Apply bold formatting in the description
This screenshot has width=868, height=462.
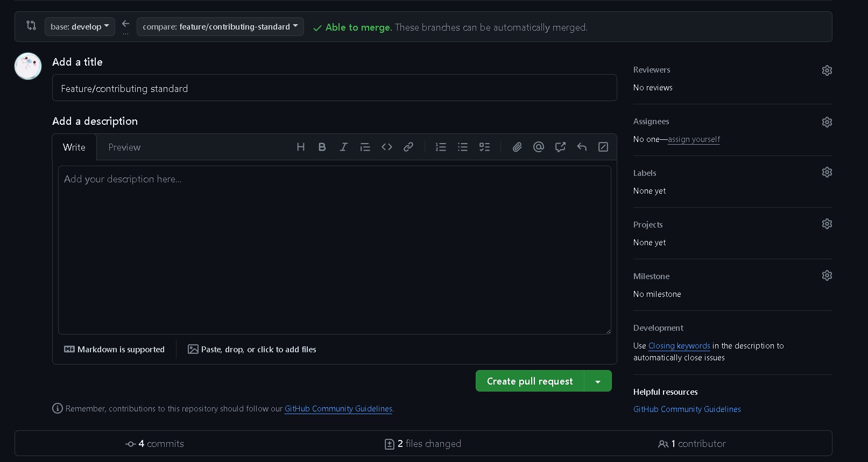322,147
